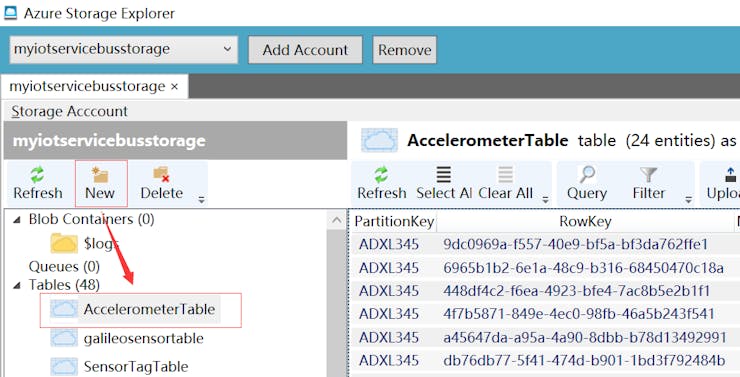Collapse the Blob Containers node
Image resolution: width=740 pixels, height=377 pixels.
[x=17, y=219]
